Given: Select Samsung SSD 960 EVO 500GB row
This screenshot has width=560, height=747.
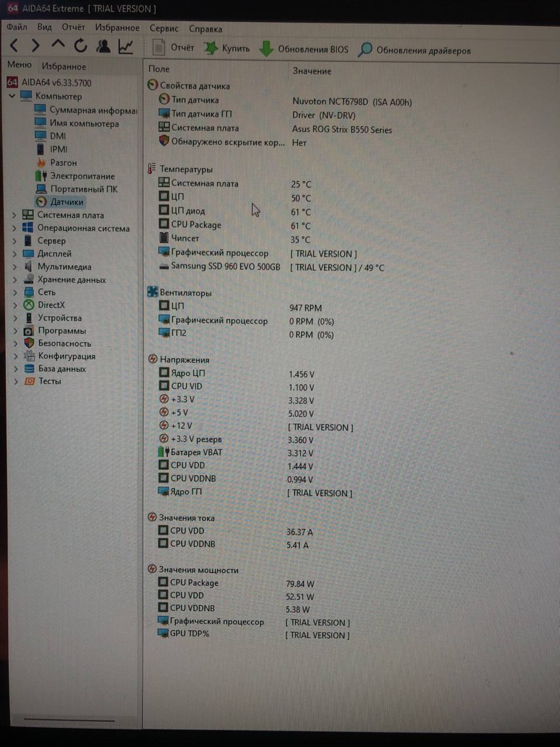Looking at the screenshot, I should click(x=271, y=267).
